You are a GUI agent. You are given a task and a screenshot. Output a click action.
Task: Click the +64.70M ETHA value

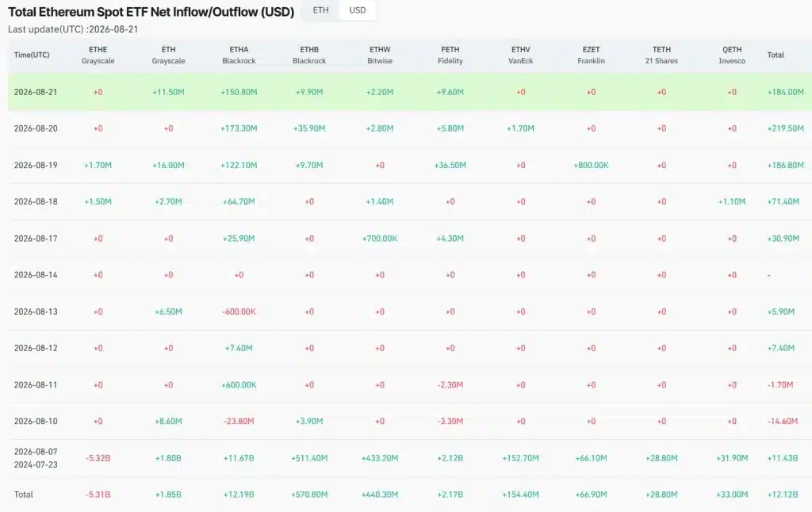pos(239,201)
